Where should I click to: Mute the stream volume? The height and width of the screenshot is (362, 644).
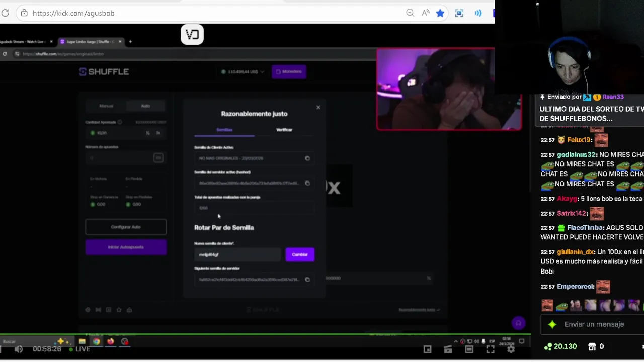[x=19, y=349]
